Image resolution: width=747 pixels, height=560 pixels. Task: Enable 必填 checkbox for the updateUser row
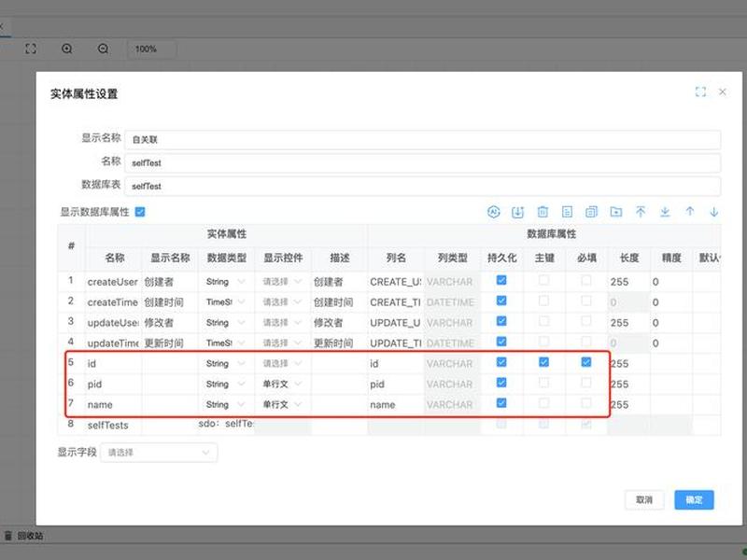[586, 321]
